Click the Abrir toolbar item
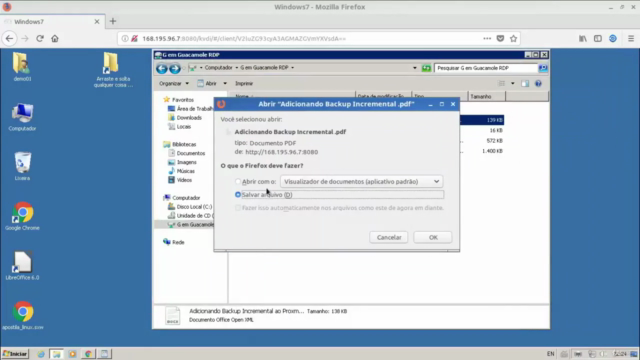Viewport: 640px width, 360px height. 207,83
